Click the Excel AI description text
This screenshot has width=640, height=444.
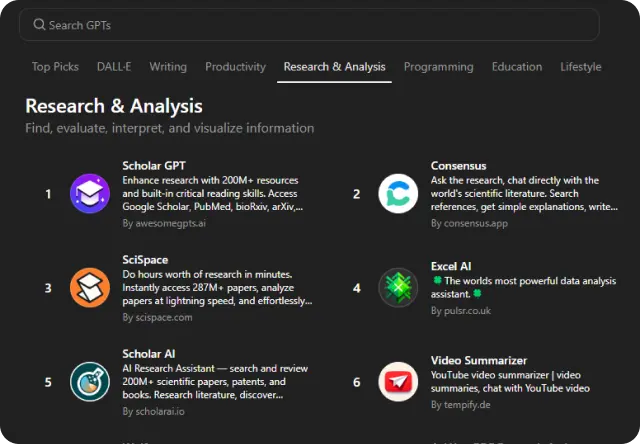point(523,287)
